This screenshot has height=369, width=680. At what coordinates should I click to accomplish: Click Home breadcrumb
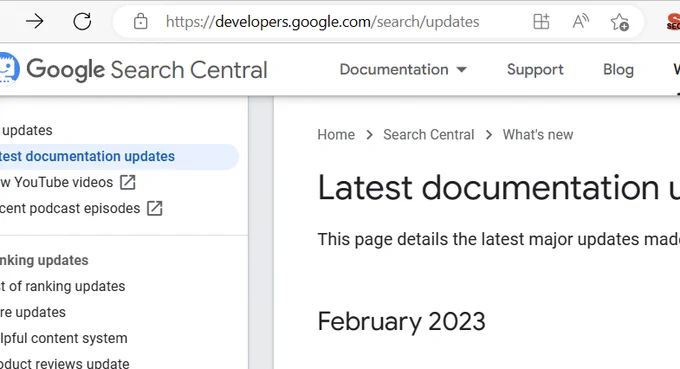[336, 134]
